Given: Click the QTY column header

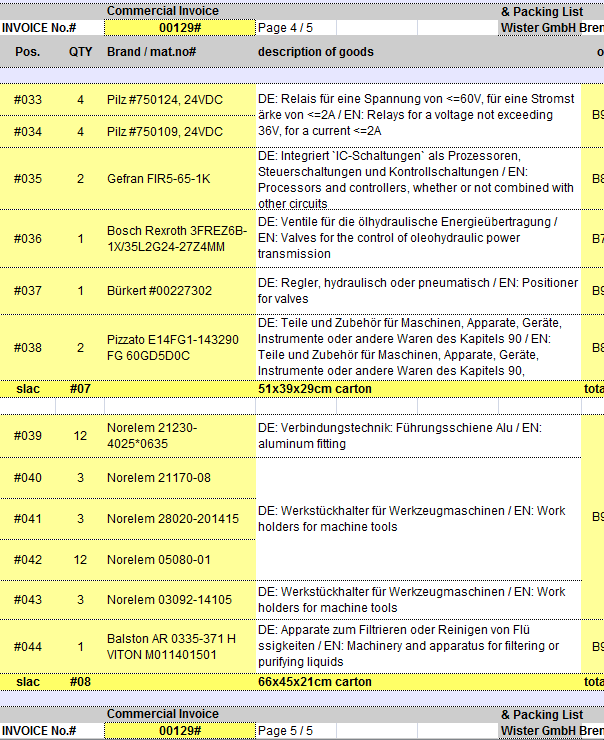Looking at the screenshot, I should coord(80,51).
